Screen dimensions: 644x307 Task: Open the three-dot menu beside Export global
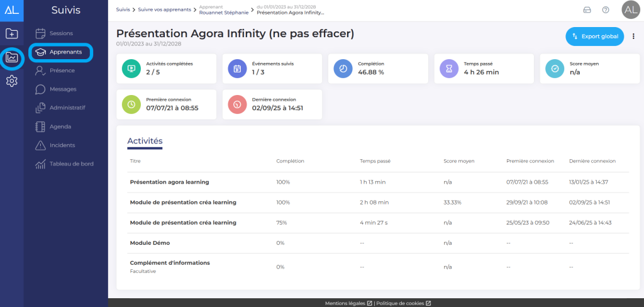coord(633,36)
